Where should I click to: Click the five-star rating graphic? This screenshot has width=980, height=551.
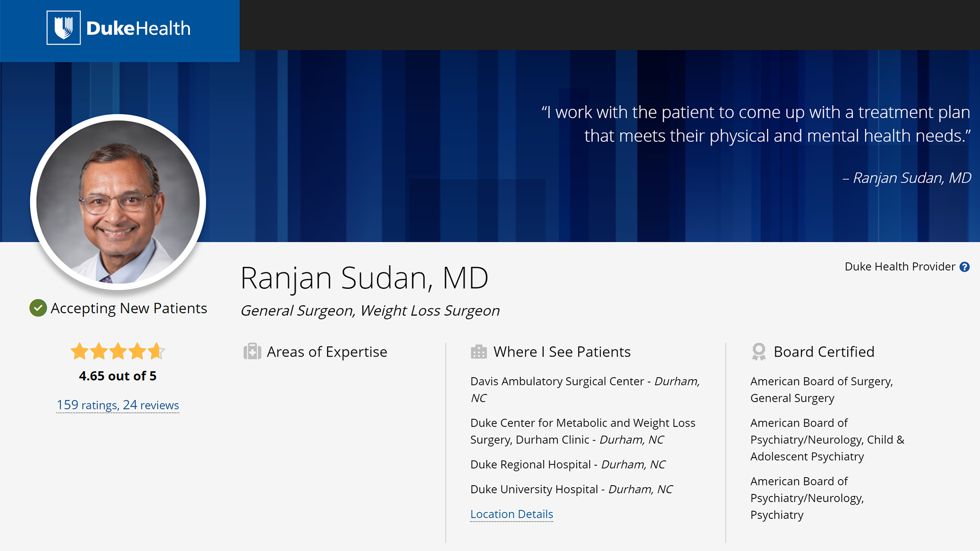coord(118,351)
